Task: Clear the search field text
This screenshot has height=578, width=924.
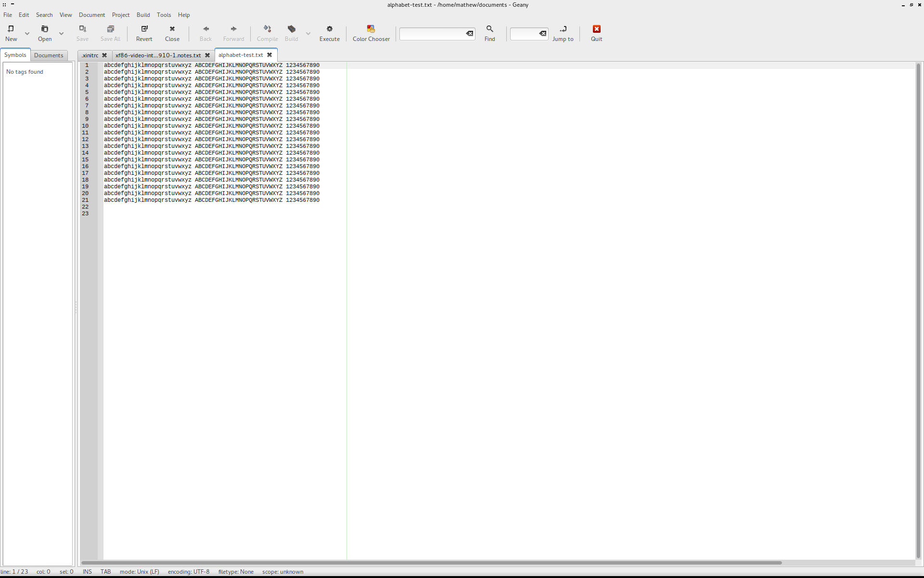Action: [469, 34]
